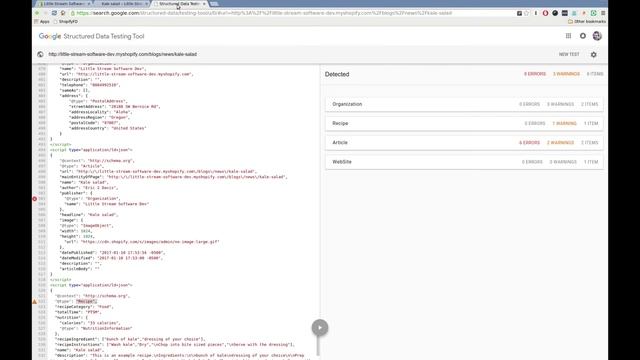Click the browser back arrow
This screenshot has height=360, width=640.
37,13
